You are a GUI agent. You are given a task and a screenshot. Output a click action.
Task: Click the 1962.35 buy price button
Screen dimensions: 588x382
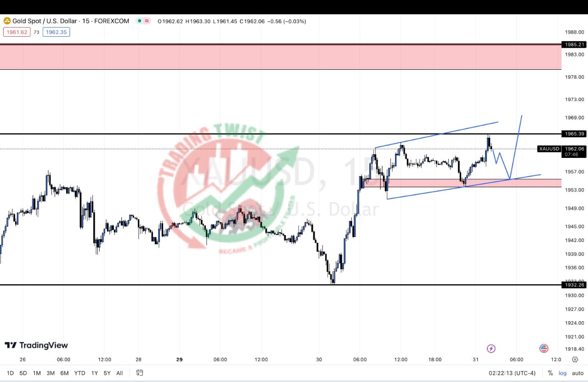[56, 32]
